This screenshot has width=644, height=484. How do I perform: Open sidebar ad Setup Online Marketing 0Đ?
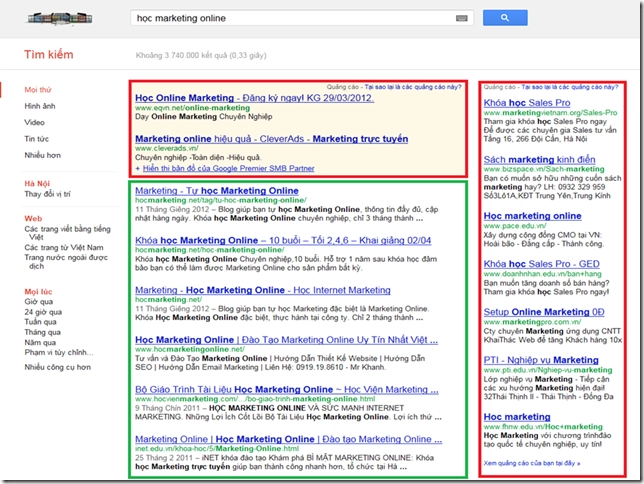(x=544, y=312)
